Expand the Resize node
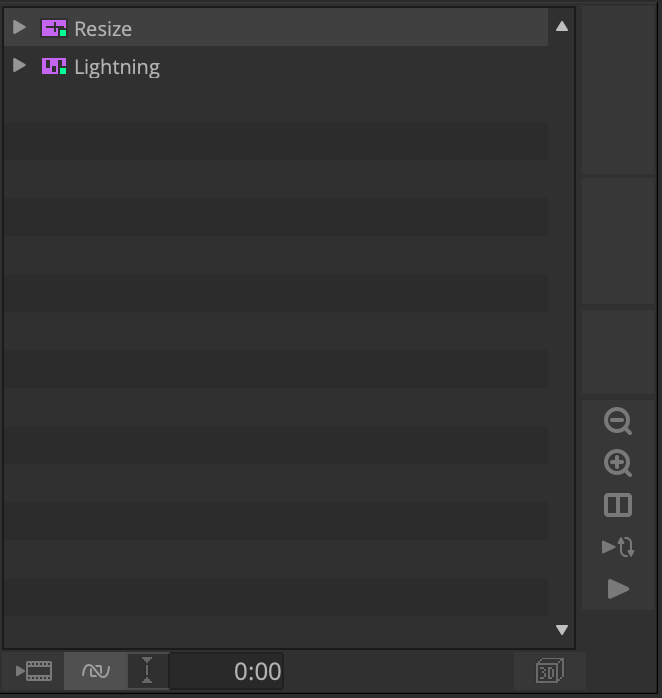Image resolution: width=662 pixels, height=698 pixels. click(x=19, y=28)
